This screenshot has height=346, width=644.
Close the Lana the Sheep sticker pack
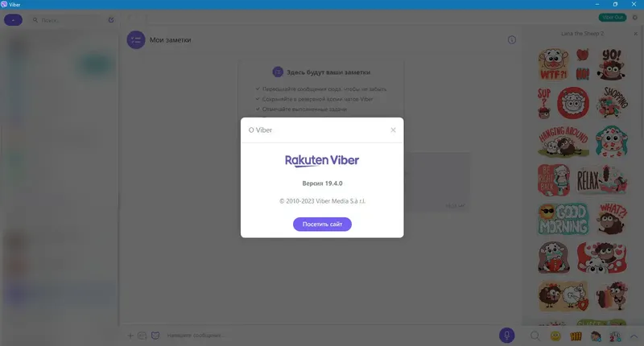pyautogui.click(x=635, y=34)
